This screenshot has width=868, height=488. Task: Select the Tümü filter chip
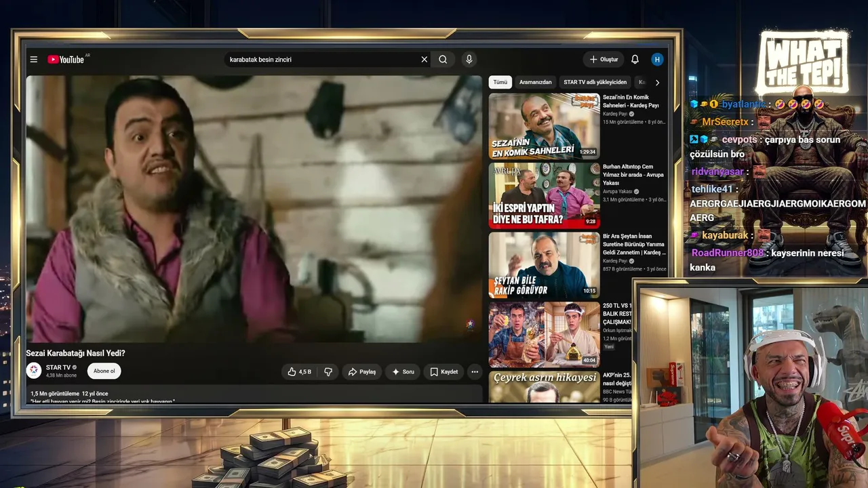(500, 82)
